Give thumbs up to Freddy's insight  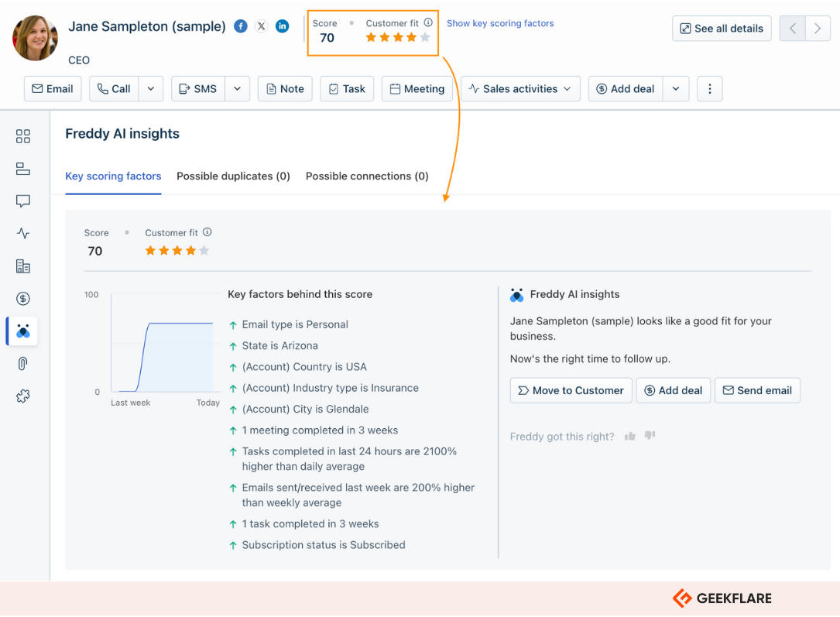click(630, 436)
